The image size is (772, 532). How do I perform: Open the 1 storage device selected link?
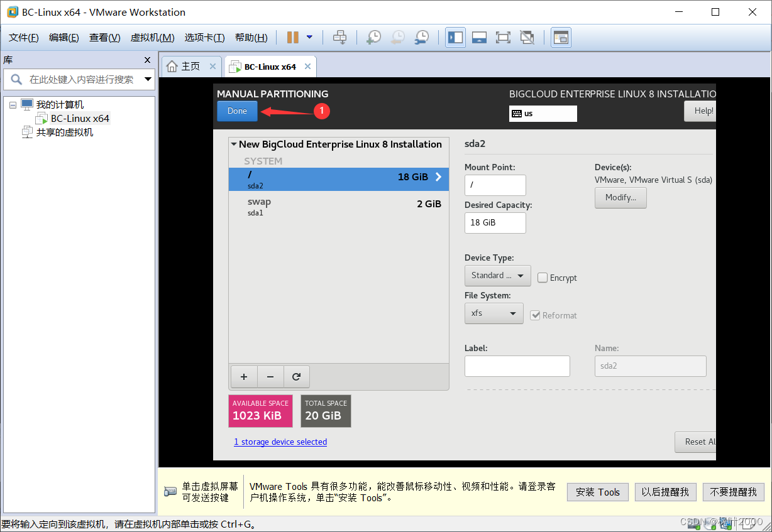click(280, 442)
